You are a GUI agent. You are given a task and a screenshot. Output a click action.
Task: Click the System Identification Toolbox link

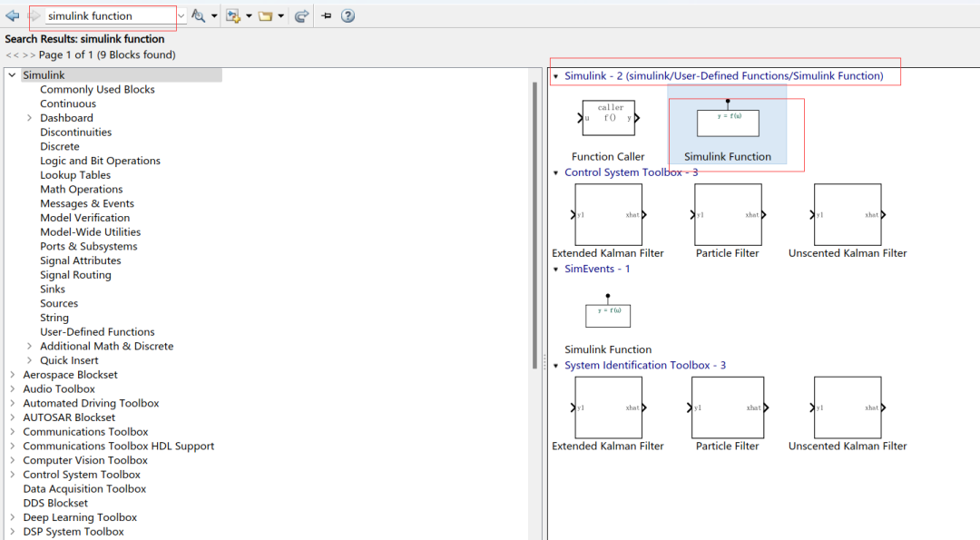[x=645, y=365]
